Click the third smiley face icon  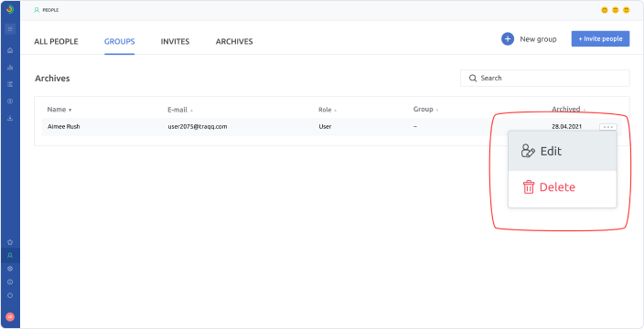(x=627, y=10)
